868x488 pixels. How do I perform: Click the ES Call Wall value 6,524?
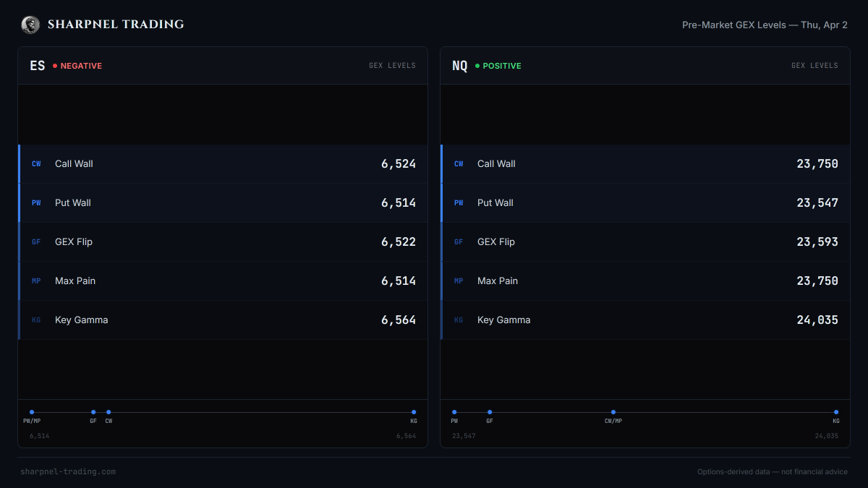tap(399, 164)
